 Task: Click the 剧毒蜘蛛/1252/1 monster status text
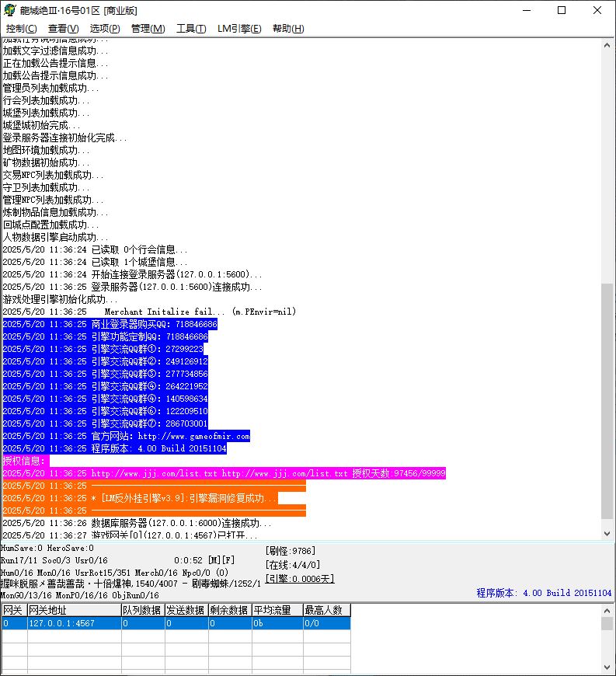(x=226, y=584)
